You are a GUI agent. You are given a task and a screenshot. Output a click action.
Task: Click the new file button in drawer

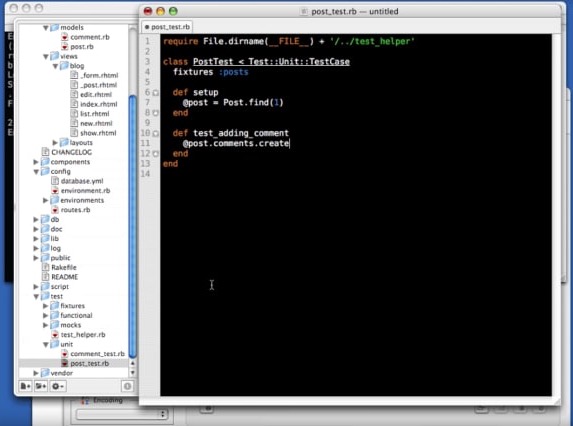pyautogui.click(x=26, y=386)
